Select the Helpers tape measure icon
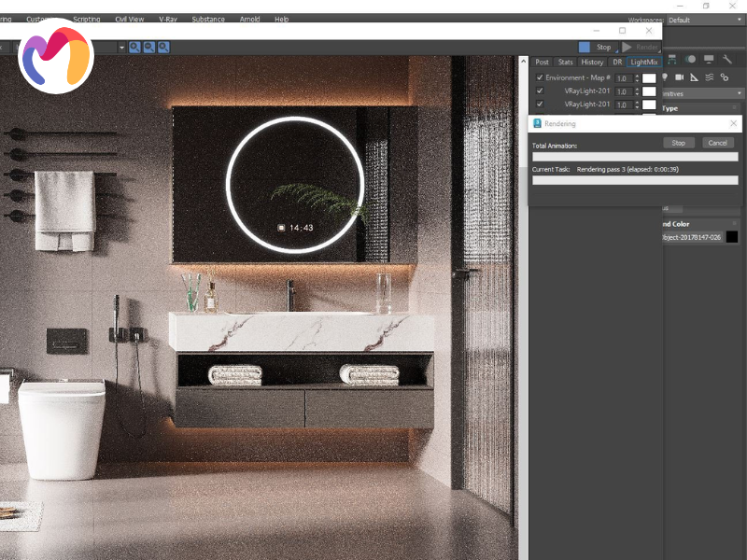This screenshot has width=747, height=560. [x=694, y=77]
